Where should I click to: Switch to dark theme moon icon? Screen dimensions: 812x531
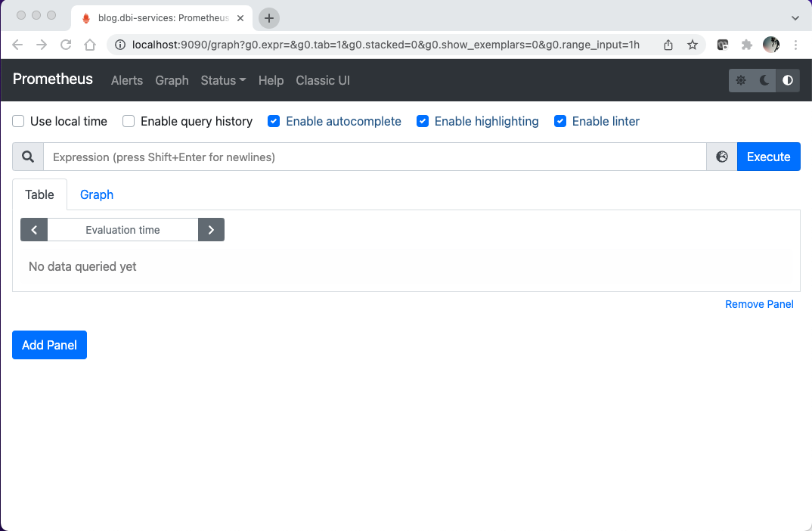[764, 80]
